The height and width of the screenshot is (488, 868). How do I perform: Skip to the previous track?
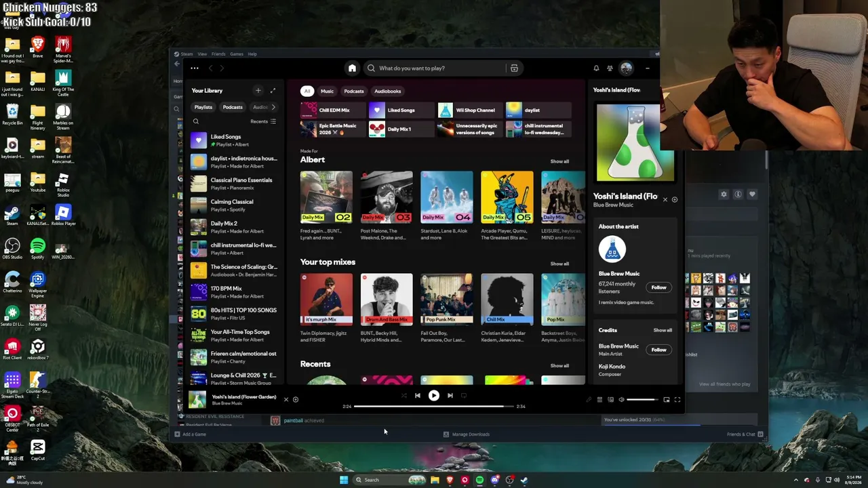417,396
